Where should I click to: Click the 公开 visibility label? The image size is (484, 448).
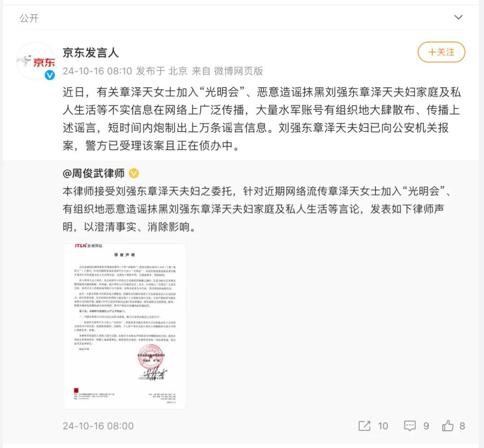pyautogui.click(x=29, y=18)
